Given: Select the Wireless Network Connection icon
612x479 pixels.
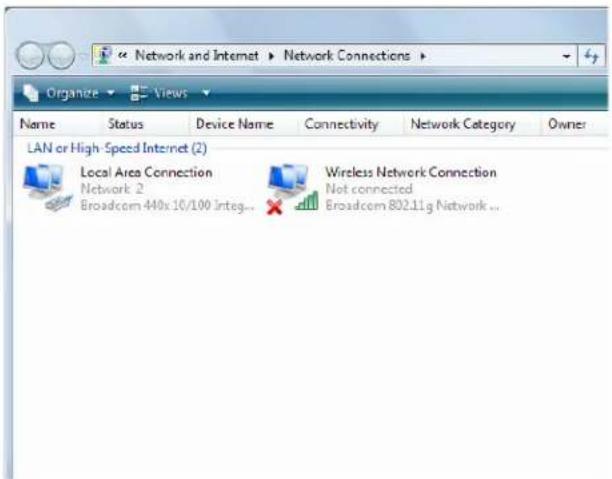Looking at the screenshot, I should click(x=293, y=189).
